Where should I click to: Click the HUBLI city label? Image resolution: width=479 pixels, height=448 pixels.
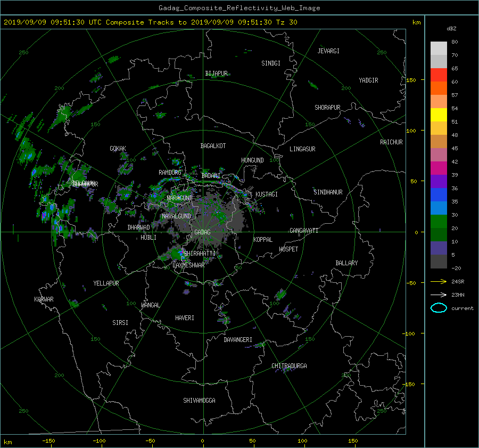(x=148, y=238)
